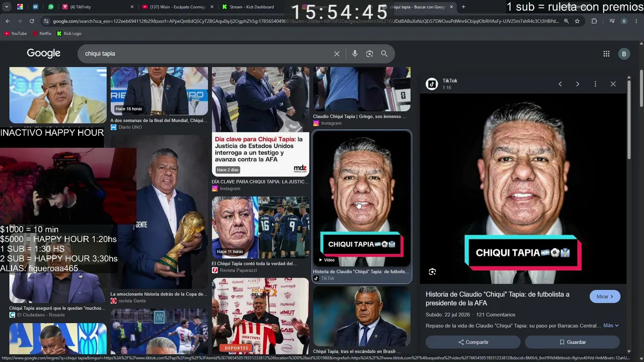This screenshot has height=362, width=644.
Task: Open the Chiqui Tapia tras el escándalo thumbnail
Action: click(362, 316)
